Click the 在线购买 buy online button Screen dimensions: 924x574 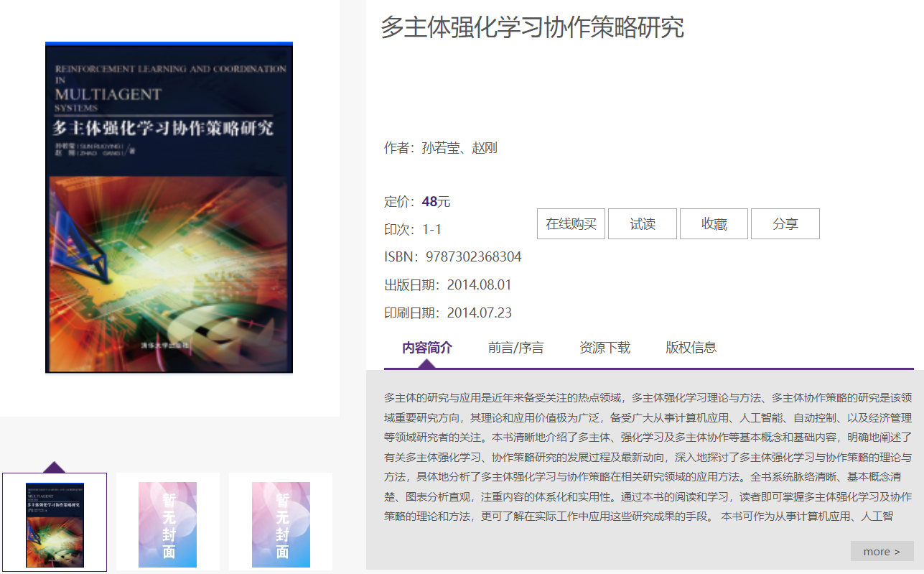(571, 224)
